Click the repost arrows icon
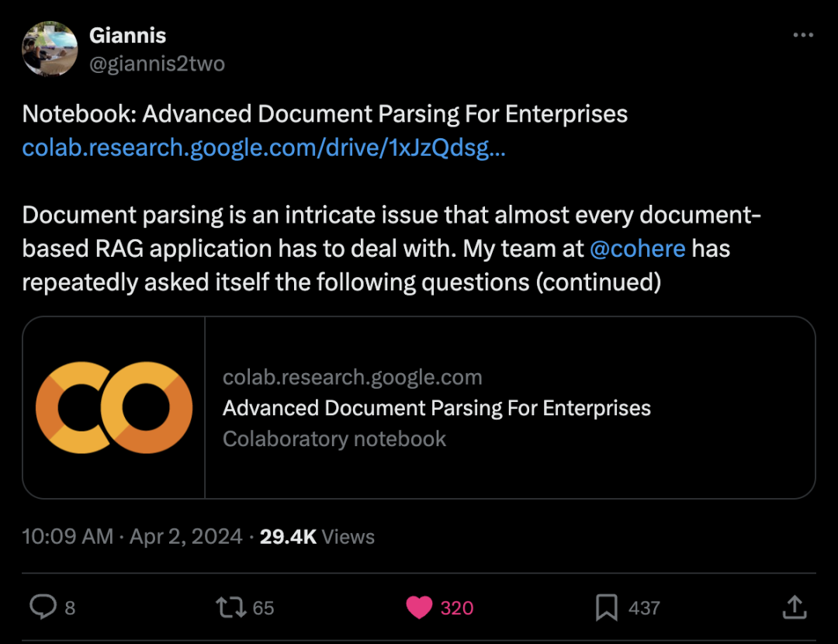This screenshot has width=838, height=644. pyautogui.click(x=231, y=608)
